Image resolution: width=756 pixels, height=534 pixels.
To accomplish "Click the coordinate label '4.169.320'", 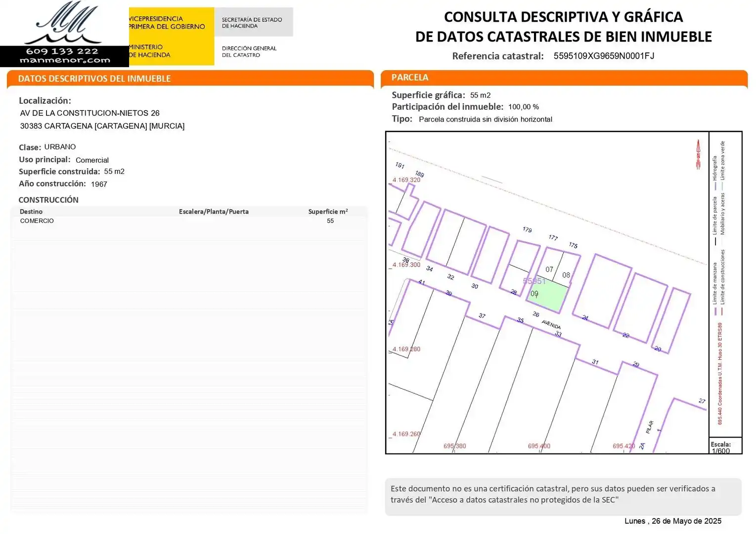I will [x=406, y=180].
